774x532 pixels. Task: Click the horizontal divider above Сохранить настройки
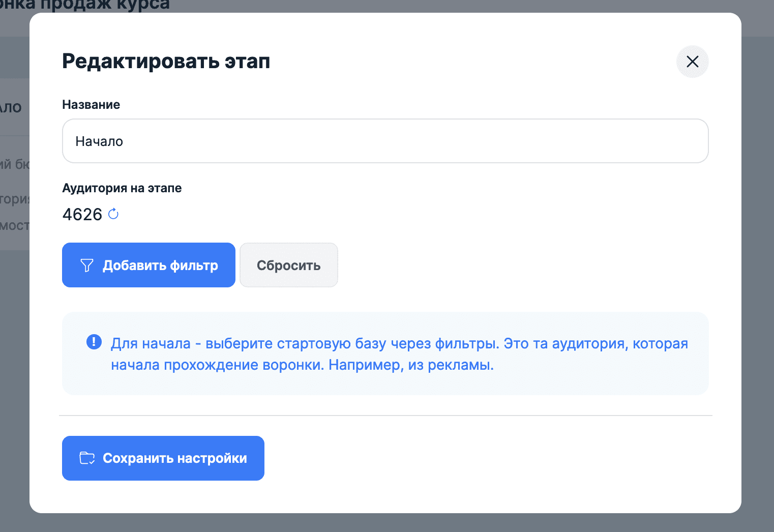385,416
